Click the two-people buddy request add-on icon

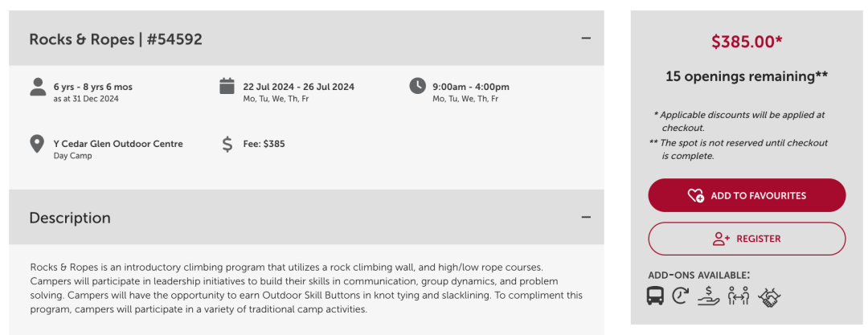point(738,296)
